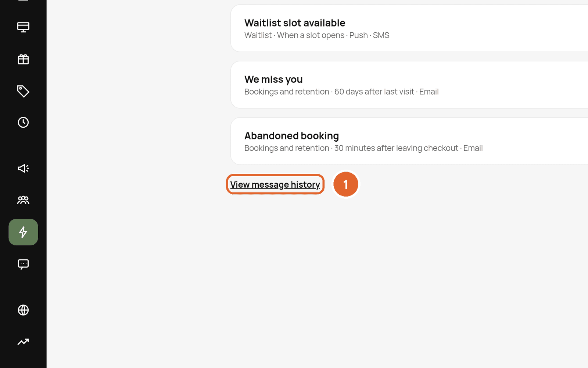Open the trending arrow reports icon
Image resolution: width=588 pixels, height=368 pixels.
coord(23,342)
